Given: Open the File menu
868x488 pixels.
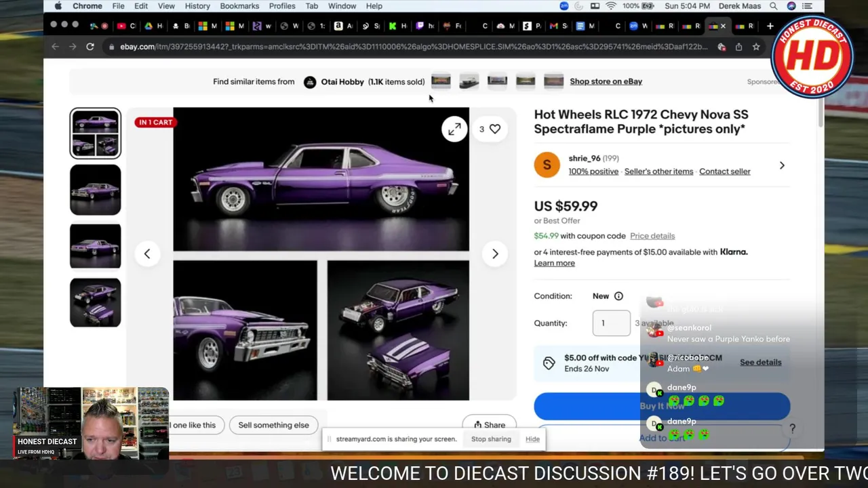Looking at the screenshot, I should 118,6.
